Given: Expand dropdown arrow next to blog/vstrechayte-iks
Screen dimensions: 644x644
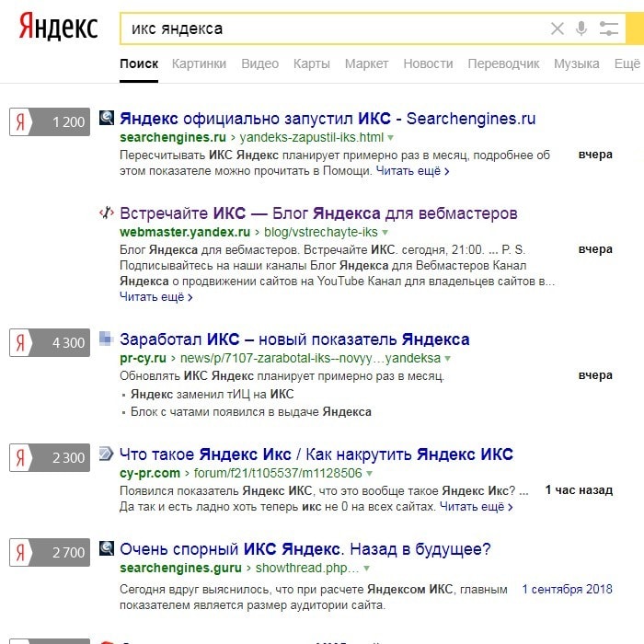Looking at the screenshot, I should click(x=385, y=233).
